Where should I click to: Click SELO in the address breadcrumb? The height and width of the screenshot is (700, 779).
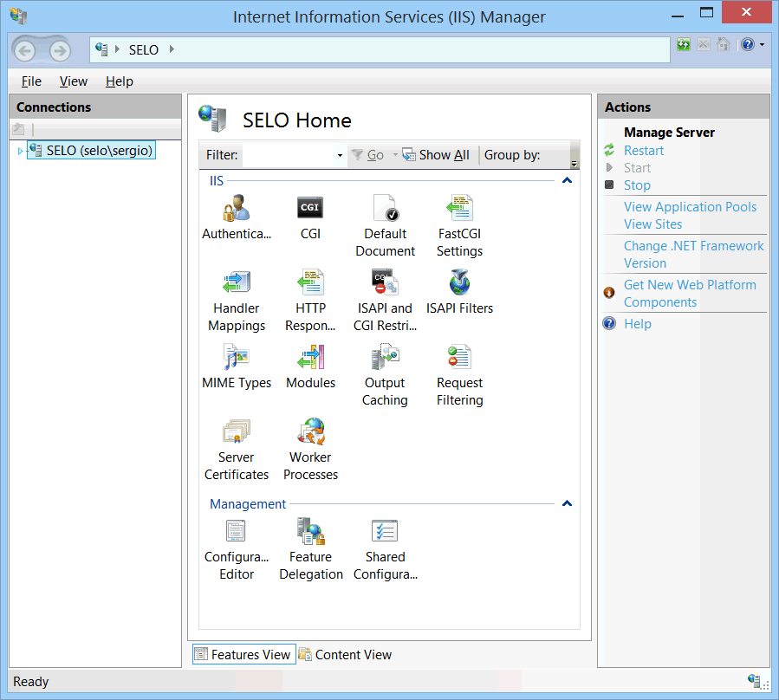144,49
